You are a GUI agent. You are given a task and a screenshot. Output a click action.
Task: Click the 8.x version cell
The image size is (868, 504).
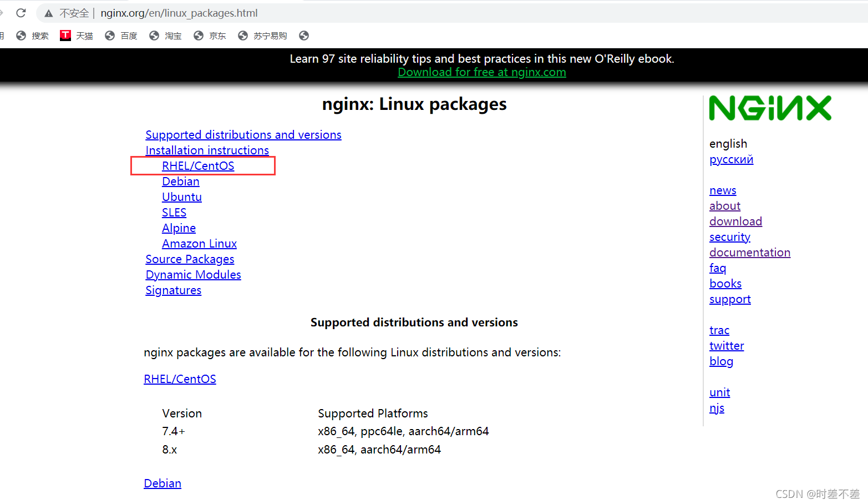169,450
